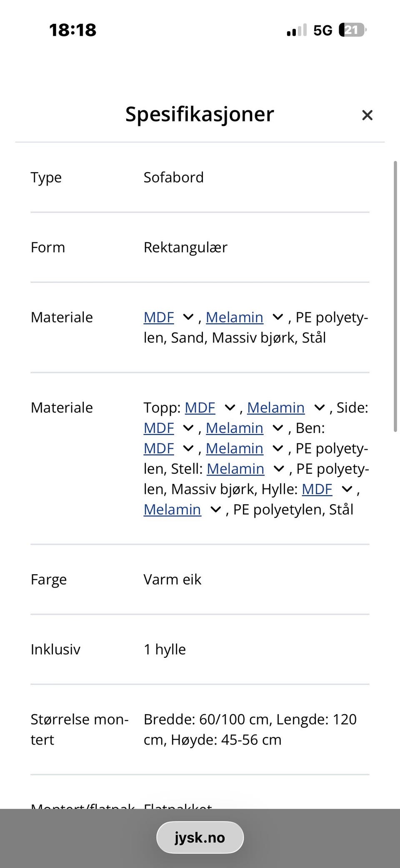Tap the jysk.no address pill
This screenshot has height=868, width=400.
(x=200, y=838)
